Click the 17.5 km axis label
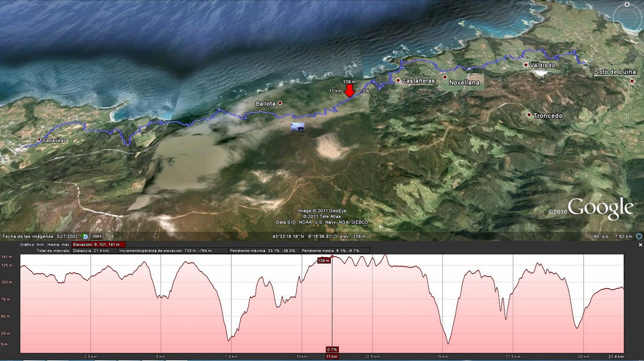Image resolution: width=644 pixels, height=361 pixels. pyautogui.click(x=513, y=357)
